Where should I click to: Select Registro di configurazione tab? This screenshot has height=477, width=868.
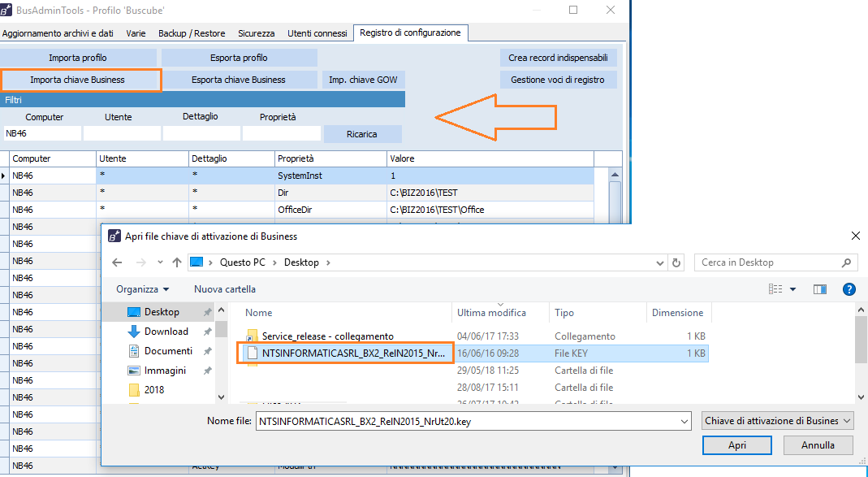coord(410,33)
